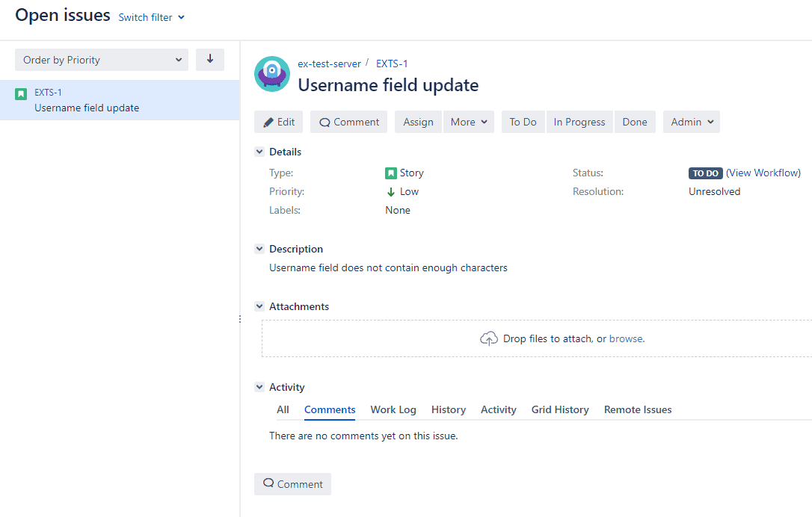
Task: Click the Labels value None
Action: tap(398, 210)
